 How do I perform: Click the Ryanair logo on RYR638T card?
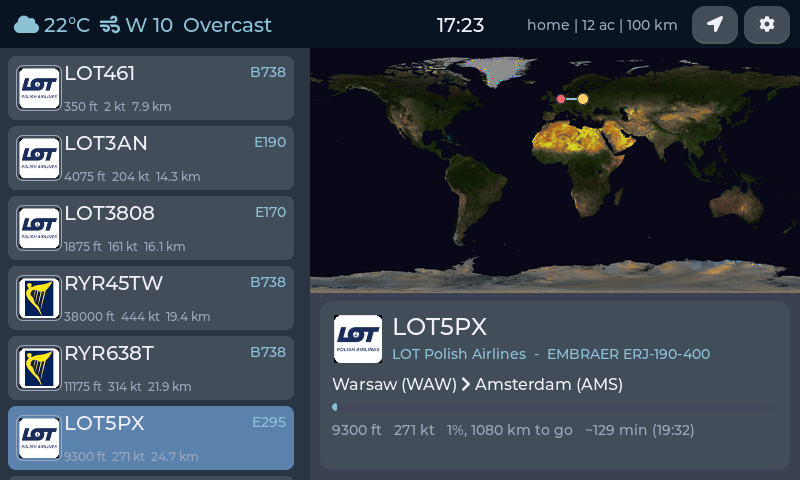coord(39,368)
